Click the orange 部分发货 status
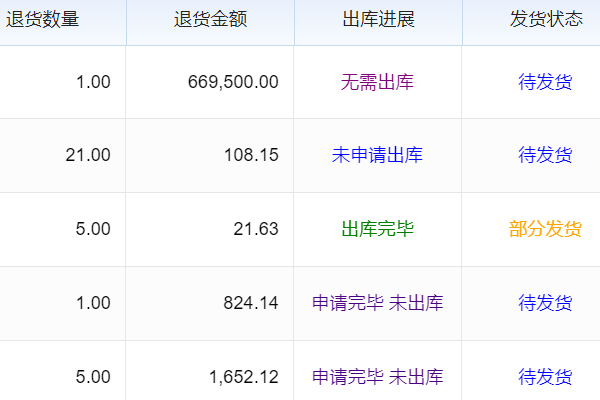The height and width of the screenshot is (400, 600). click(x=545, y=229)
